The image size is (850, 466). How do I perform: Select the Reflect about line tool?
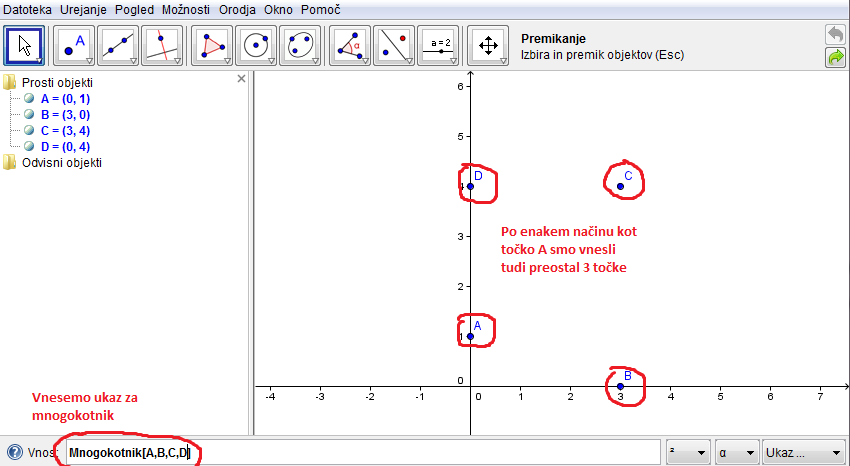[x=394, y=46]
